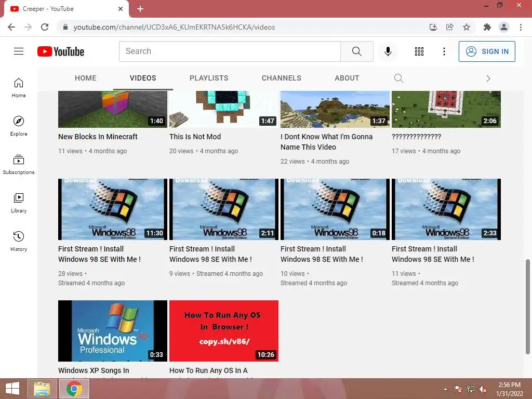Activate voice search microphone
This screenshot has width=532, height=399.
(x=388, y=51)
